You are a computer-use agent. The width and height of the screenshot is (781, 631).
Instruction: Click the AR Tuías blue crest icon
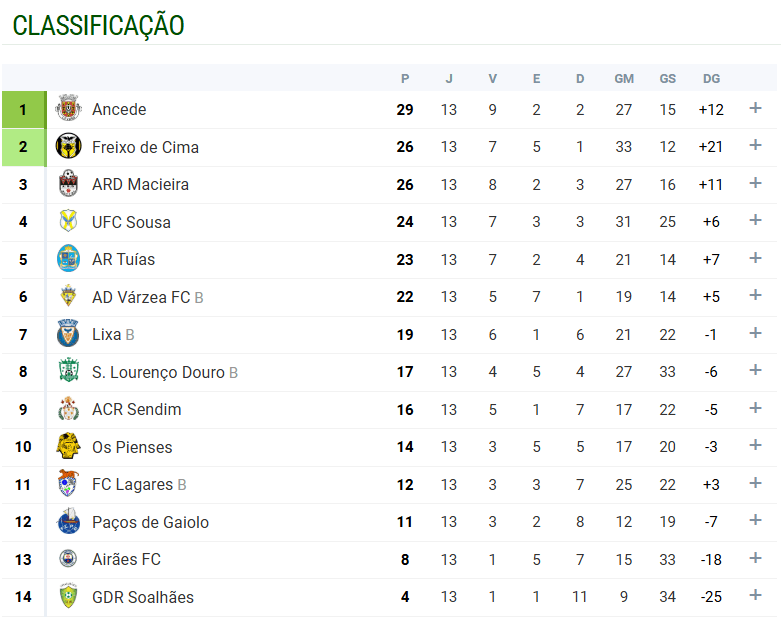[x=68, y=259]
